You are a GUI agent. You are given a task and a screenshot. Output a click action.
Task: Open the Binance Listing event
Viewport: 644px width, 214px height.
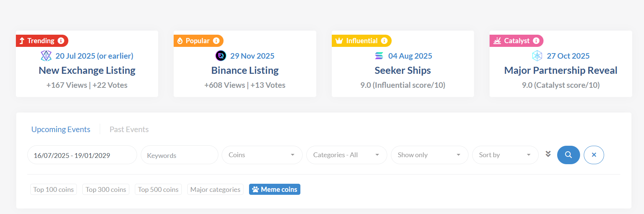245,70
